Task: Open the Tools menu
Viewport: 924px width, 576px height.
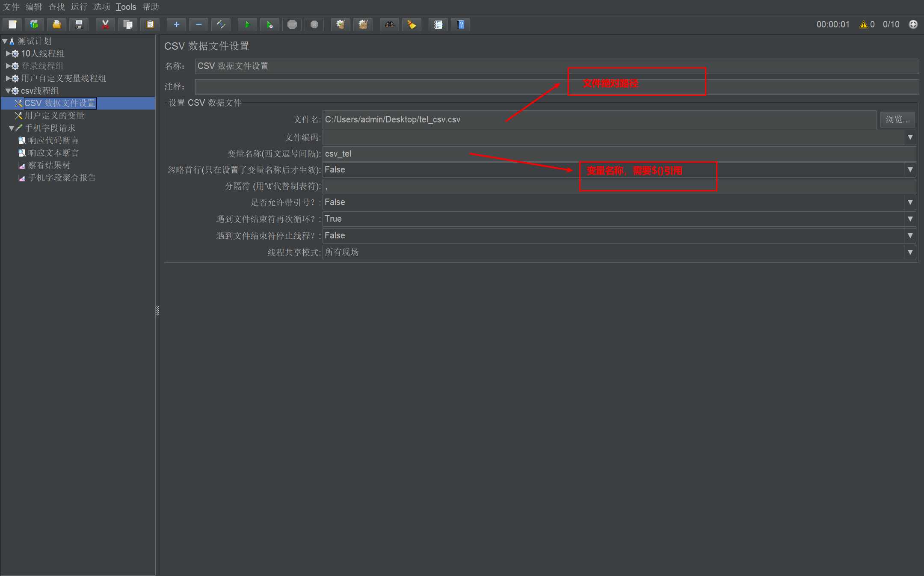Action: [126, 7]
